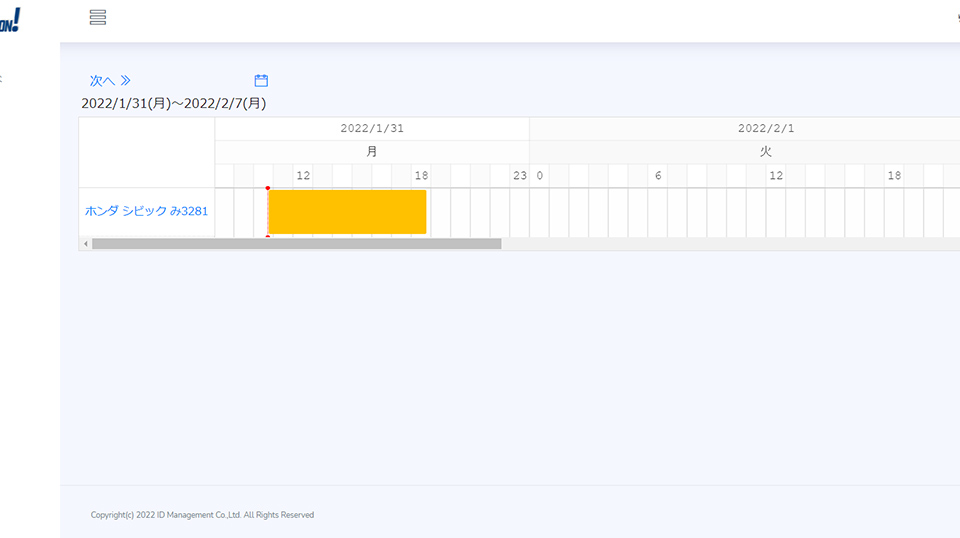
Task: Click the horizontal scrollbar thumb
Action: click(x=297, y=244)
